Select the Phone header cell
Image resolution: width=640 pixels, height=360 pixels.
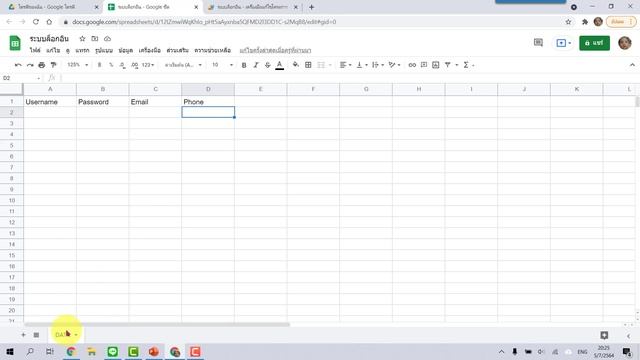[x=208, y=102]
